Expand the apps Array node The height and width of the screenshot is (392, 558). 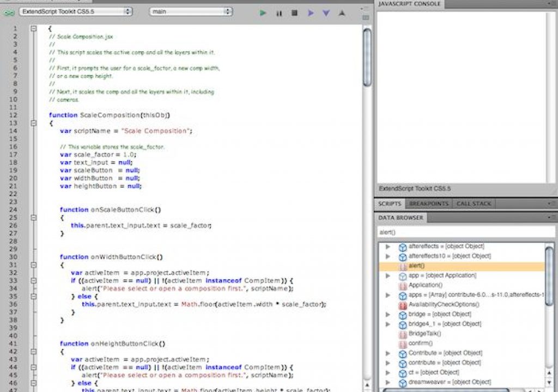(x=388, y=295)
